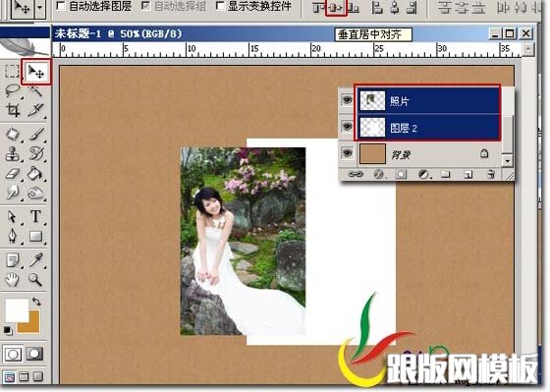Click the vertical center align button
The image size is (550, 392).
click(x=336, y=8)
